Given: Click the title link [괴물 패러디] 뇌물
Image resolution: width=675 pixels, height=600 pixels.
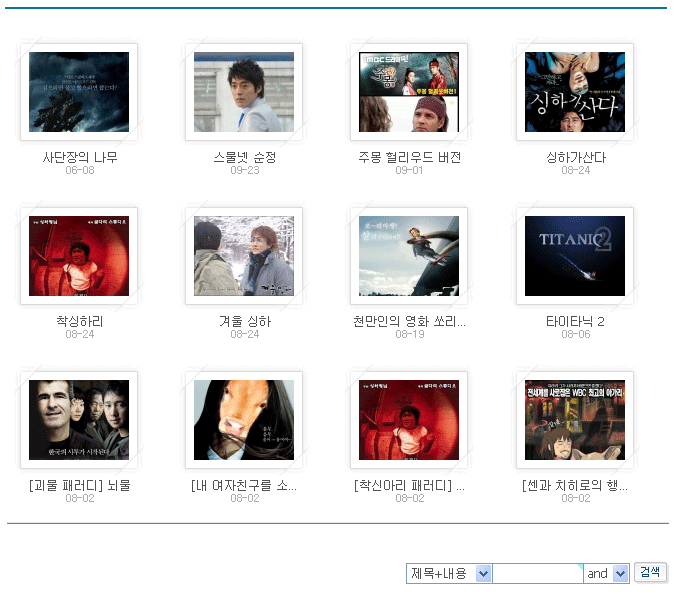Looking at the screenshot, I should [x=80, y=485].
